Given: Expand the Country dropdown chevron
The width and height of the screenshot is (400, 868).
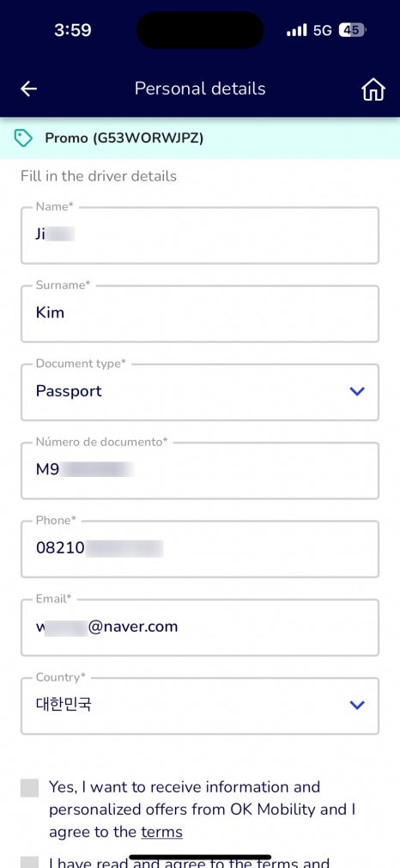Looking at the screenshot, I should click(x=357, y=706).
